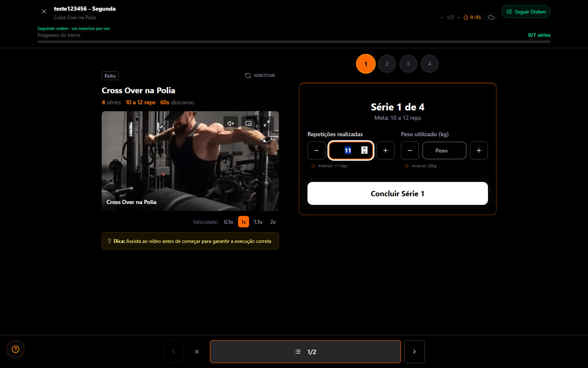This screenshot has height=368, width=588.
Task: Select series step 4
Action: [430, 64]
